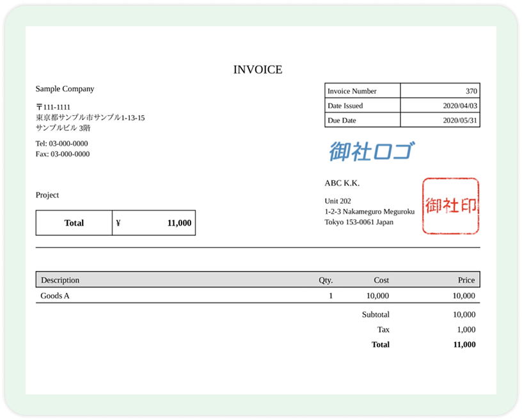Click the Project label
Image resolution: width=522 pixels, height=420 pixels.
point(47,195)
